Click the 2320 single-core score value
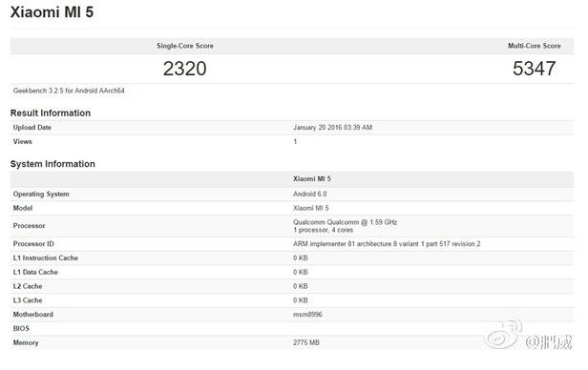588x370 pixels. pyautogui.click(x=185, y=69)
